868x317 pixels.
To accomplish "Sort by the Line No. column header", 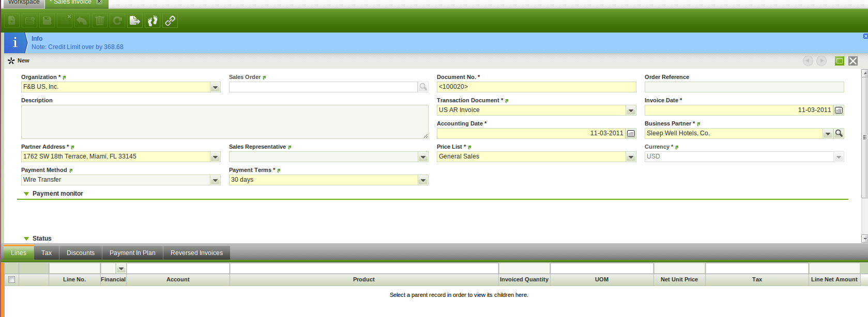I will [74, 280].
